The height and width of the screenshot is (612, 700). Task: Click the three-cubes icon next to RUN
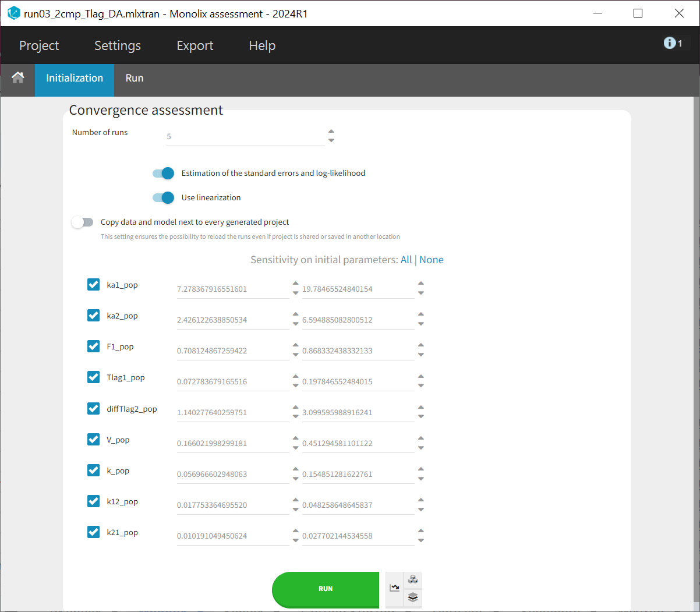[413, 579]
